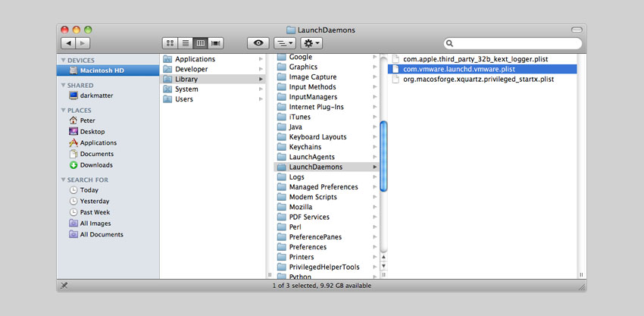Collapse the SHARED sidebar section
The width and height of the screenshot is (644, 316).
click(64, 86)
